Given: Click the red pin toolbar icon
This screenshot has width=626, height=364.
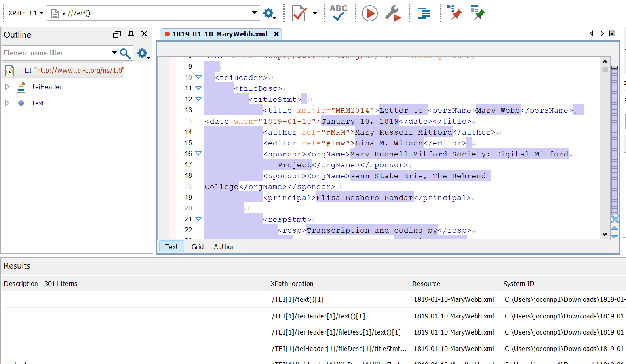Looking at the screenshot, I should pyautogui.click(x=455, y=13).
